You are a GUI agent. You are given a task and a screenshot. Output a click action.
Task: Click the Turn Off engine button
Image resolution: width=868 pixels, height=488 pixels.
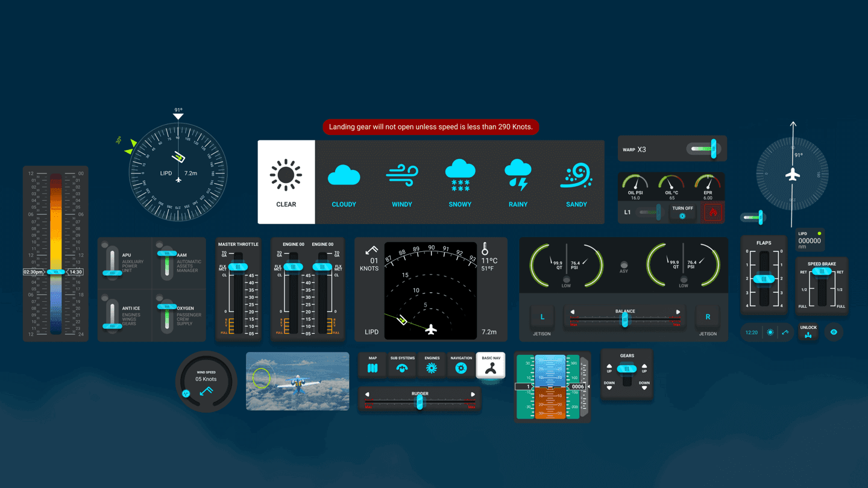click(682, 212)
